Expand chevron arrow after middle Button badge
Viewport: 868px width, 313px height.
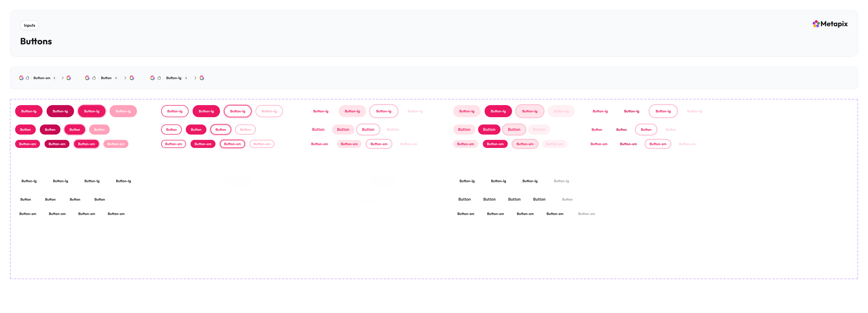[x=125, y=78]
